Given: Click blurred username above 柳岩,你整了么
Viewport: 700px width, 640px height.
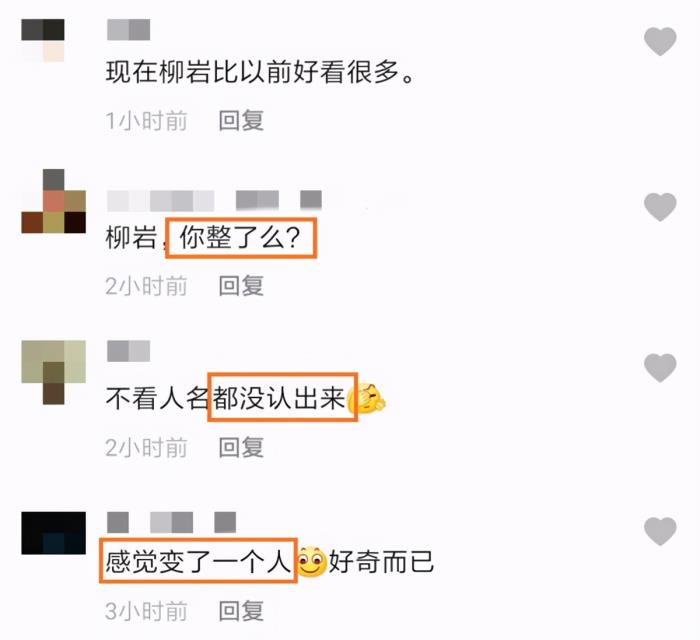Looking at the screenshot, I should click(x=214, y=200).
